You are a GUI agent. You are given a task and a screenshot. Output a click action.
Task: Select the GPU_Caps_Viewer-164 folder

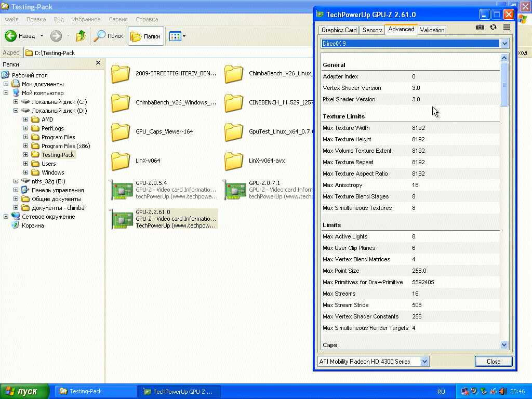(x=152, y=131)
